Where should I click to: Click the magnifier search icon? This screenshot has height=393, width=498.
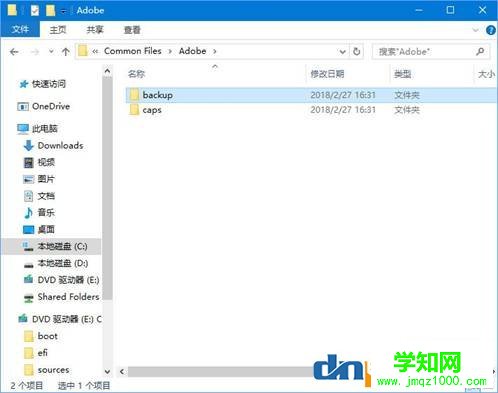pos(480,51)
